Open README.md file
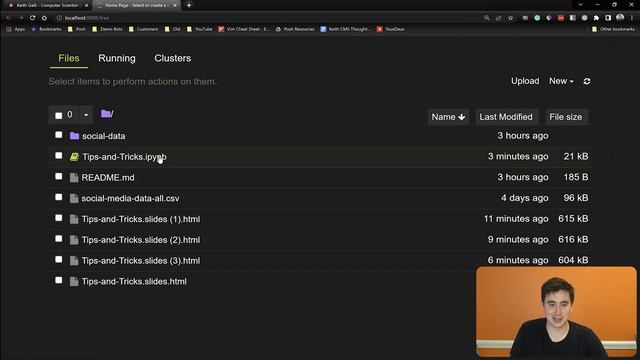Screen dimensions: 640x360 (x=108, y=178)
